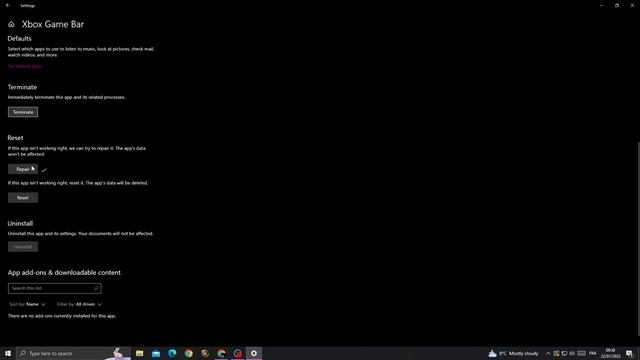Click the FRA input language indicator
This screenshot has height=360, width=640.
coord(593,353)
